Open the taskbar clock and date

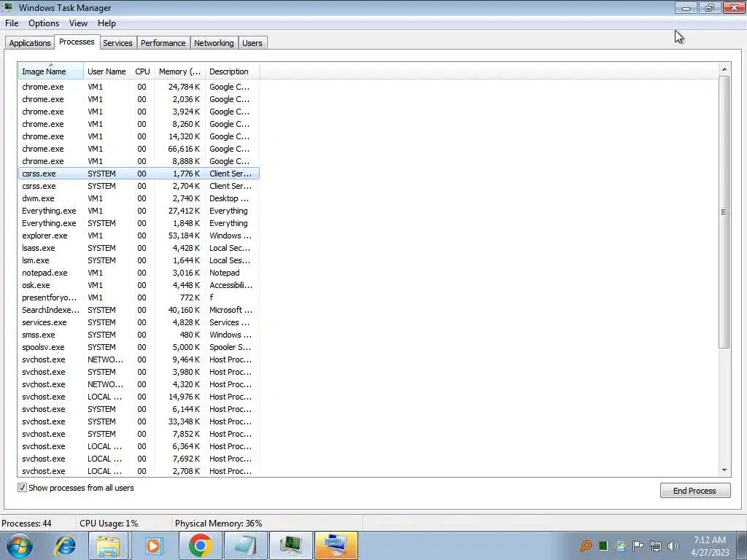click(x=710, y=545)
